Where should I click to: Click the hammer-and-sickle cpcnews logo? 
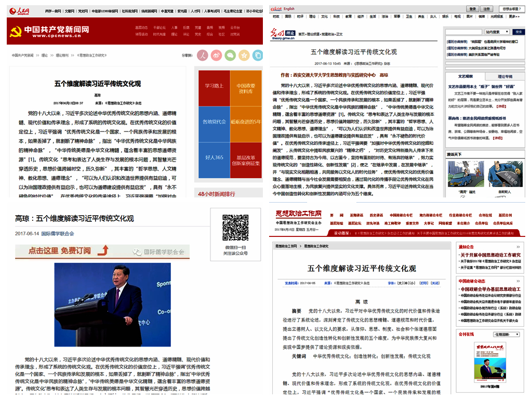15,32
